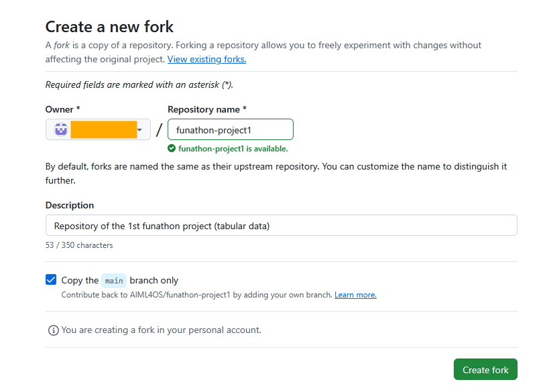Open the Learn more link
The image size is (547, 392).
355,295
